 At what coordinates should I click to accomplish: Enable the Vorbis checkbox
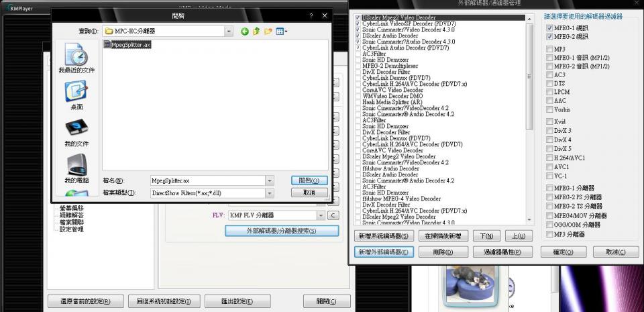[549, 109]
